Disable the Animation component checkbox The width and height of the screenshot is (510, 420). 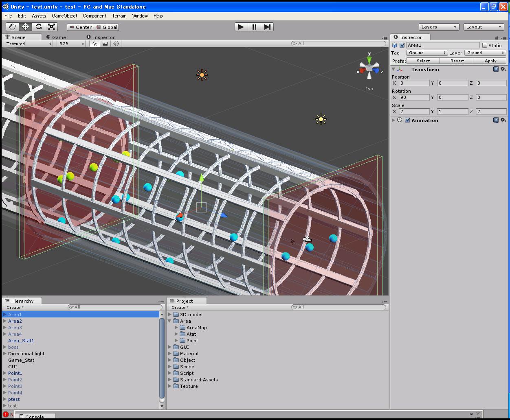coord(407,120)
